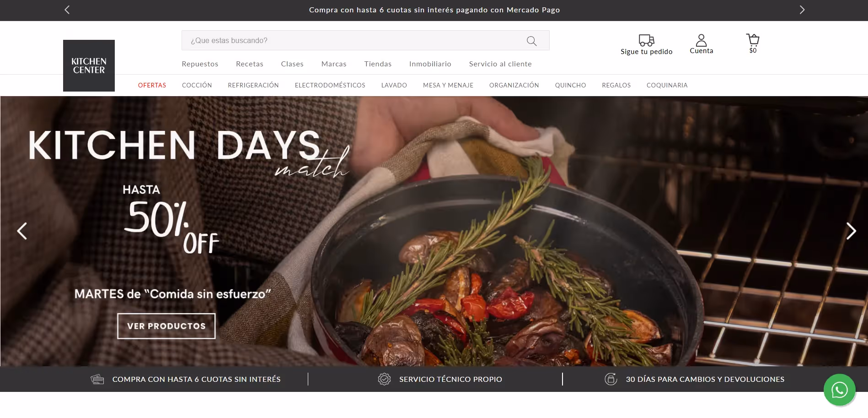This screenshot has height=418, width=868.
Task: Click 'COMPRA CON HASTA 6 CUOTAS SIN INTERÉS' text
Action: point(196,379)
